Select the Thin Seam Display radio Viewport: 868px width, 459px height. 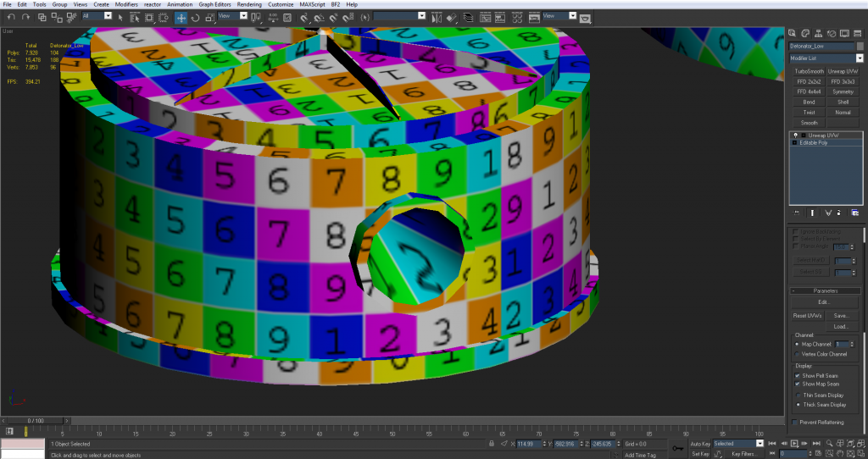coord(798,395)
